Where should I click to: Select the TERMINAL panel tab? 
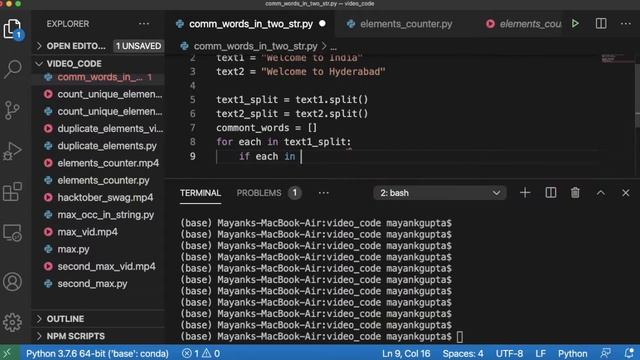pyautogui.click(x=200, y=193)
